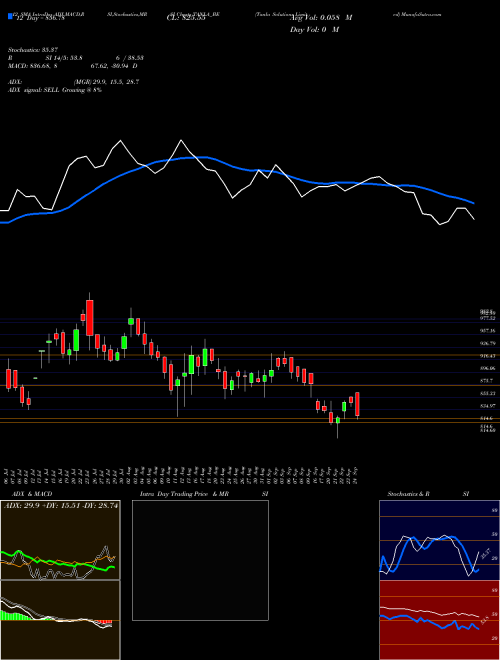The image size is (500, 660).
Task: Click the 957.16 price axis label
Action: point(489,331)
